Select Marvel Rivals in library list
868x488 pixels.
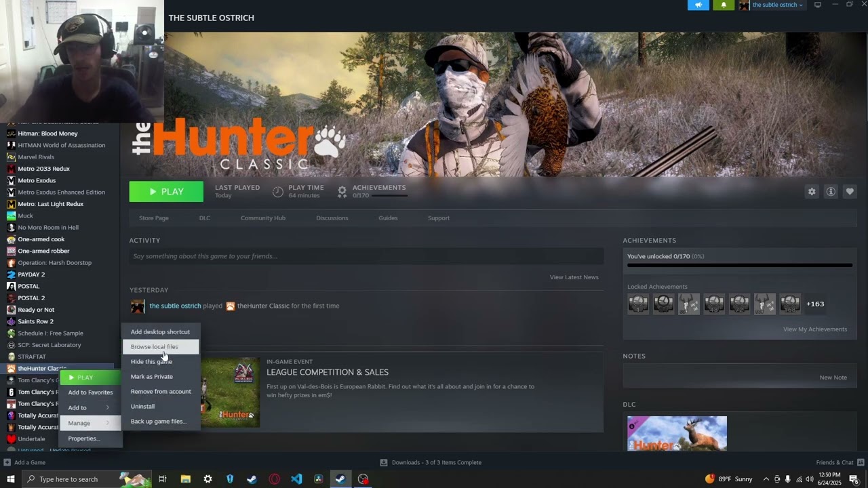tap(36, 157)
